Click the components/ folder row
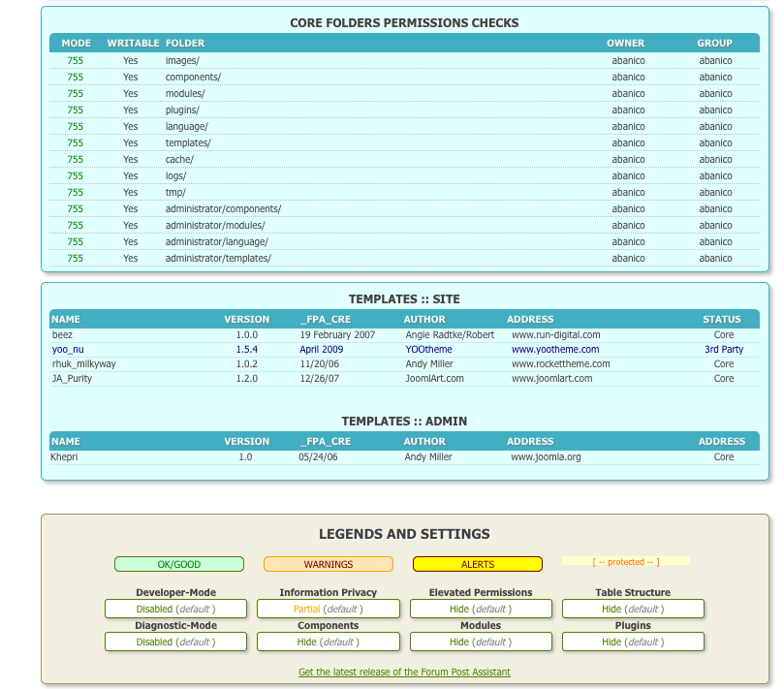784x689 pixels. pos(404,77)
